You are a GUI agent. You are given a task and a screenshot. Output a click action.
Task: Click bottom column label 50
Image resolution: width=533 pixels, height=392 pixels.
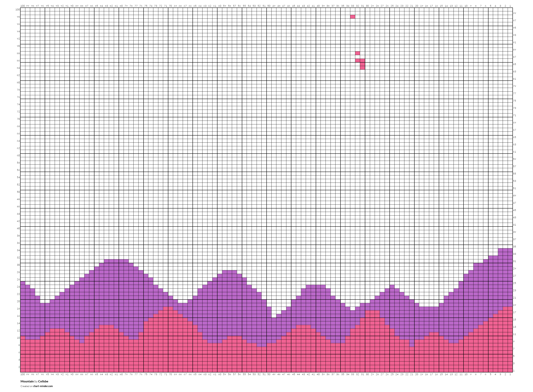269,374
